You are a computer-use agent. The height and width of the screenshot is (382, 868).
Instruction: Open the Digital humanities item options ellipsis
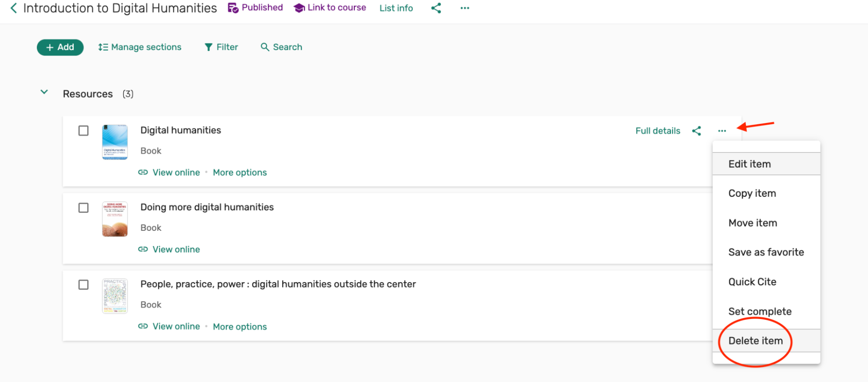click(x=722, y=131)
